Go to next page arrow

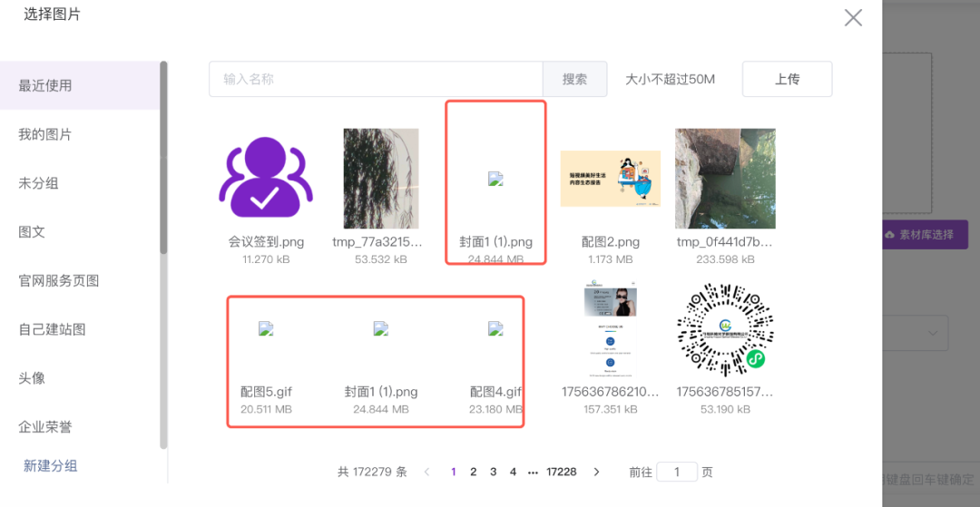(596, 472)
